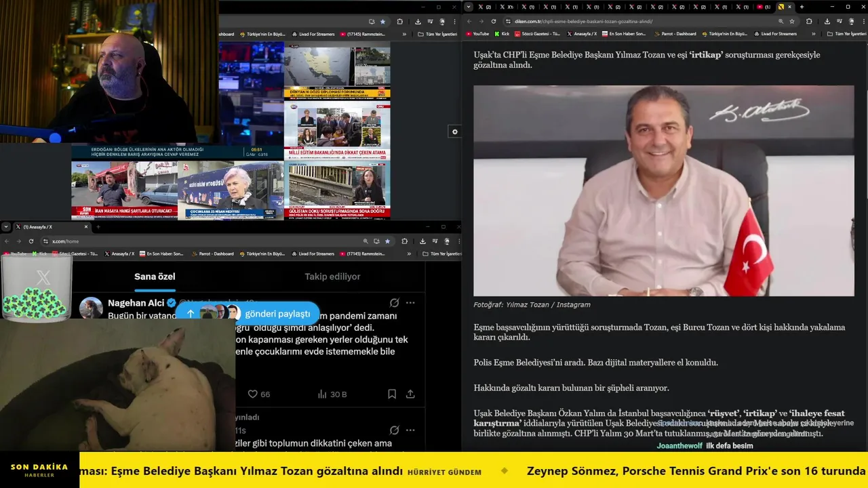Open new tab in x.com window
The height and width of the screenshot is (488, 868).
(x=98, y=227)
